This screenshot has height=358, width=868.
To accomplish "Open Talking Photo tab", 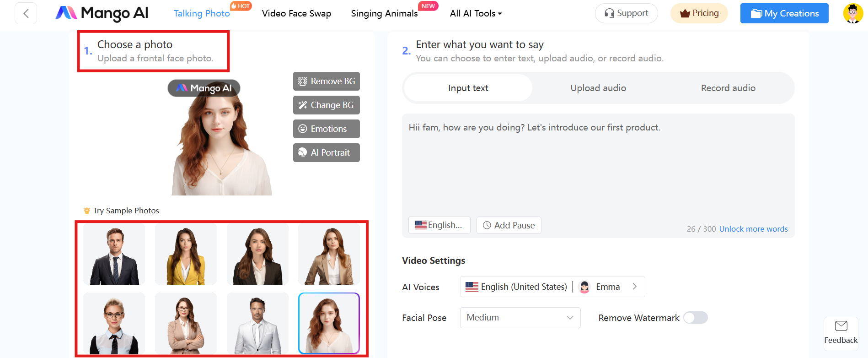I will [x=202, y=14].
